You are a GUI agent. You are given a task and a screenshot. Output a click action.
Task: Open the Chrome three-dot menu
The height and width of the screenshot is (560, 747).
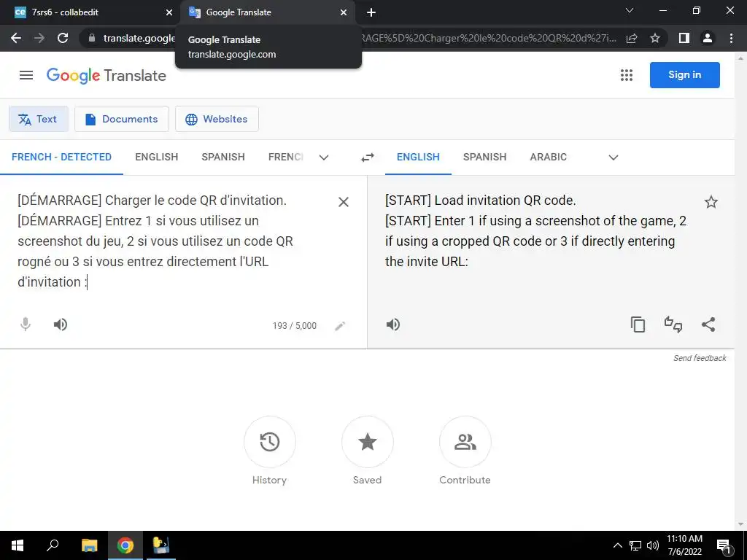[x=731, y=38]
